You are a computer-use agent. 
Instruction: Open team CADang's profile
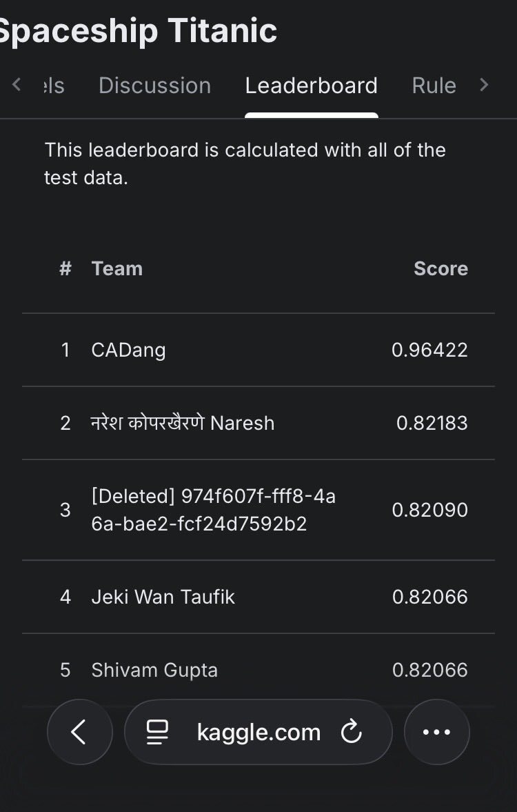(x=128, y=350)
